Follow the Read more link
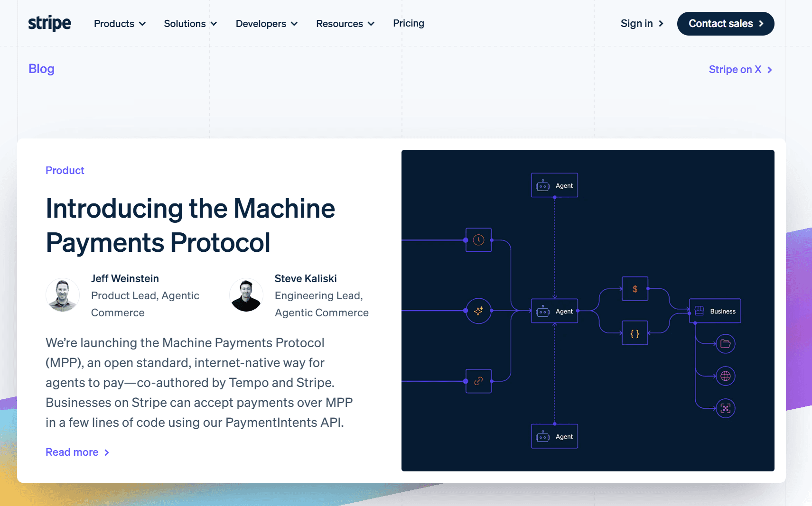812x506 pixels. click(72, 452)
